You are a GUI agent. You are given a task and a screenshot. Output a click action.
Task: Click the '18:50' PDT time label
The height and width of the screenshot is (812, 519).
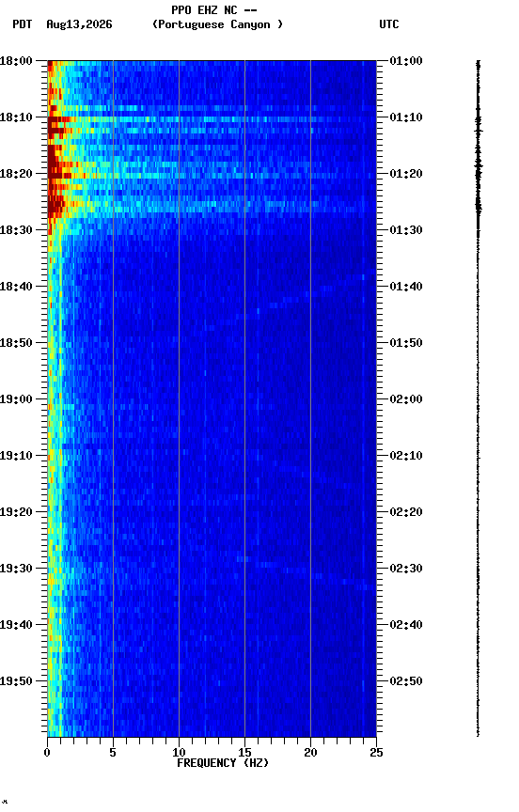tap(16, 343)
